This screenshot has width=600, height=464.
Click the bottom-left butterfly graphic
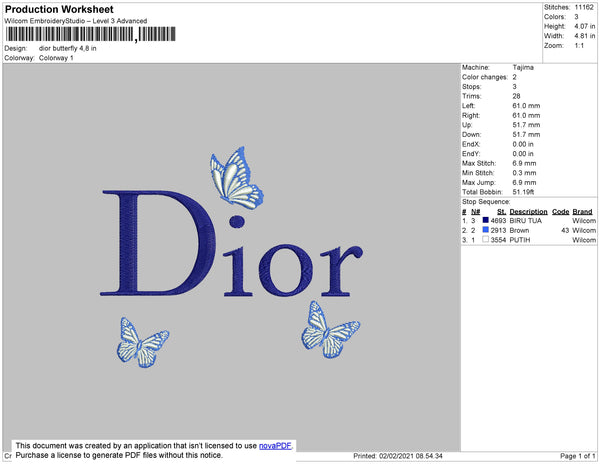pos(142,342)
